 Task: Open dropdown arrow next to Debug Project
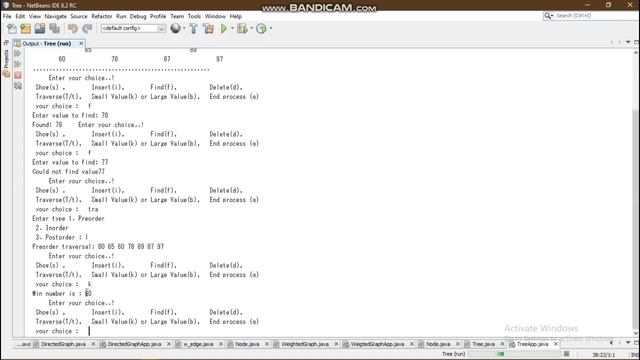tap(251, 28)
